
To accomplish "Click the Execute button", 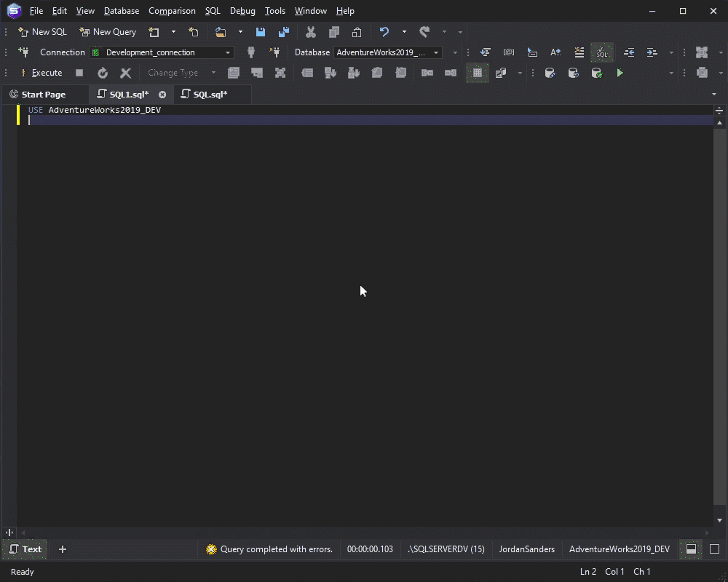I will (x=41, y=73).
